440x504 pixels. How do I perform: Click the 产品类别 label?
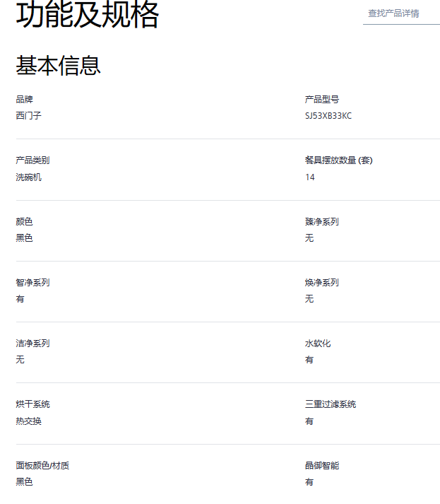coord(32,160)
